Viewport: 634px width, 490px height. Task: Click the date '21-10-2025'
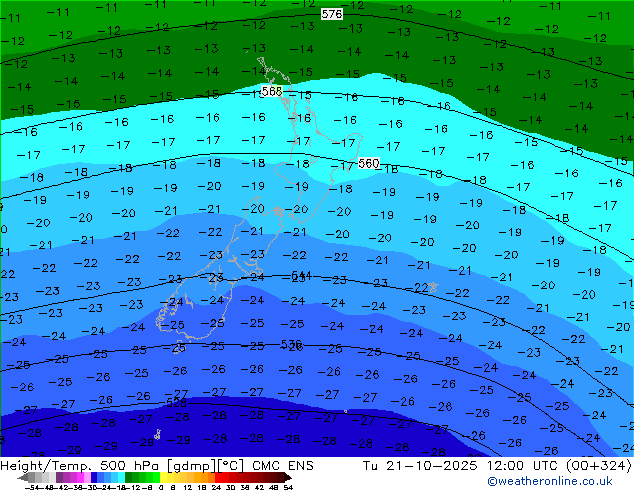coord(431,466)
